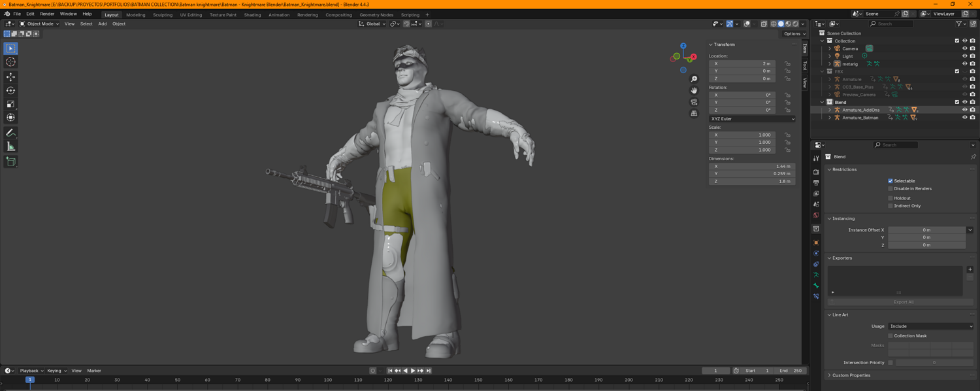This screenshot has width=980, height=391.
Task: Expand the Armature_AddOns tree row
Action: click(830, 110)
